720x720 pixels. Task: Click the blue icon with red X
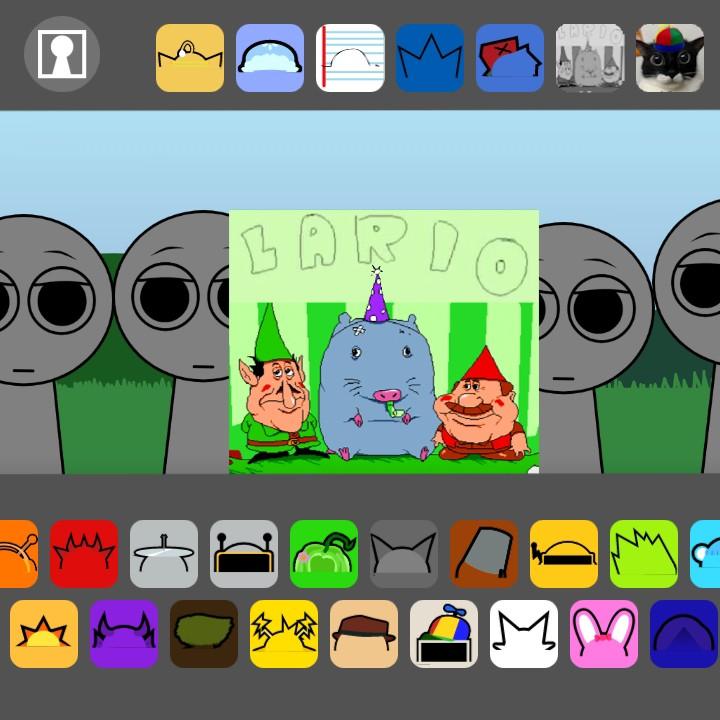510,58
